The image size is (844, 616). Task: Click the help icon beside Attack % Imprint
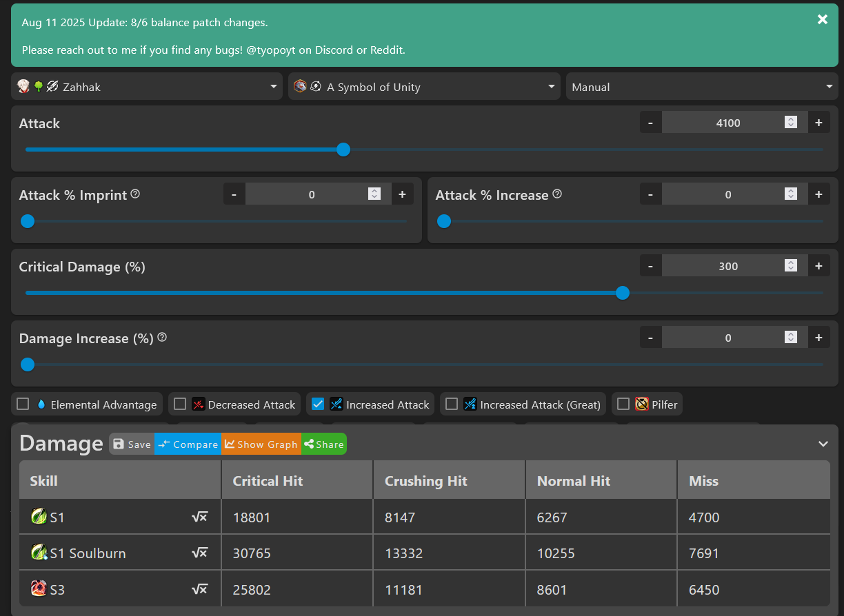[135, 194]
